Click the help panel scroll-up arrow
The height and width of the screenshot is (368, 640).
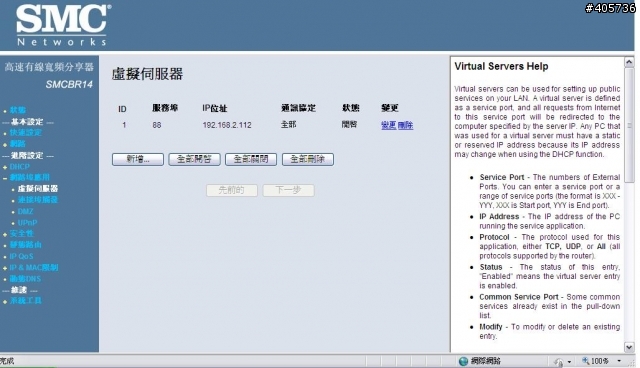(629, 62)
